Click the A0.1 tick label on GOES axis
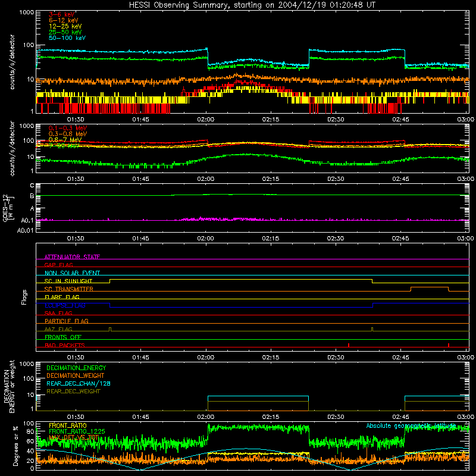 27,220
